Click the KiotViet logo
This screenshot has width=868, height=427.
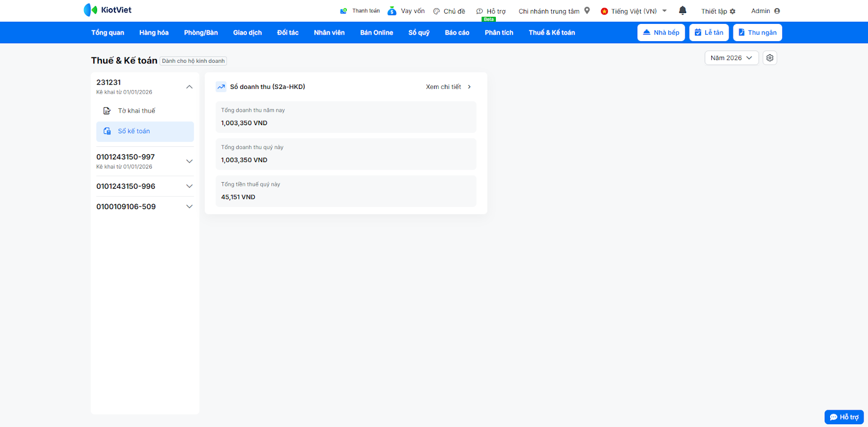point(107,10)
